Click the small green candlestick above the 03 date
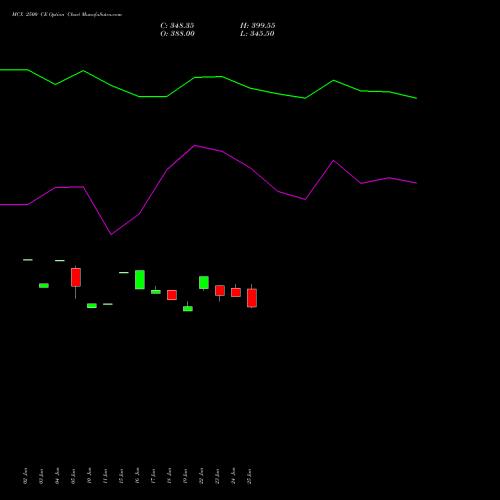Viewport: 500px width, 500px height. tap(44, 286)
